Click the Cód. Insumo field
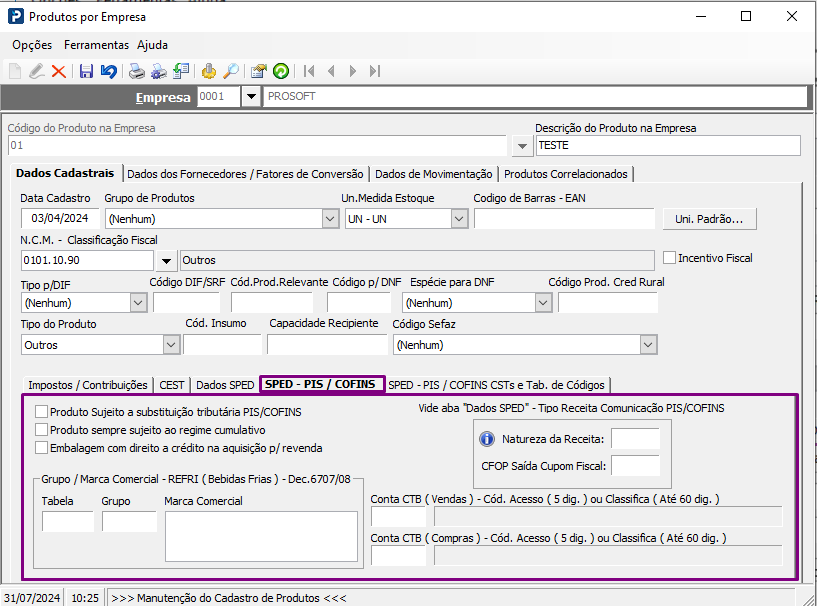The height and width of the screenshot is (606, 817). click(x=222, y=344)
